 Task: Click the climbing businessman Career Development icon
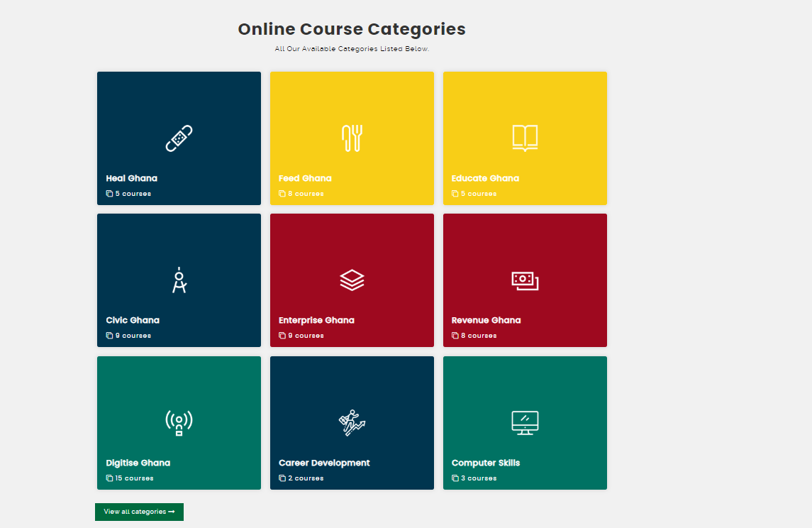pos(352,422)
